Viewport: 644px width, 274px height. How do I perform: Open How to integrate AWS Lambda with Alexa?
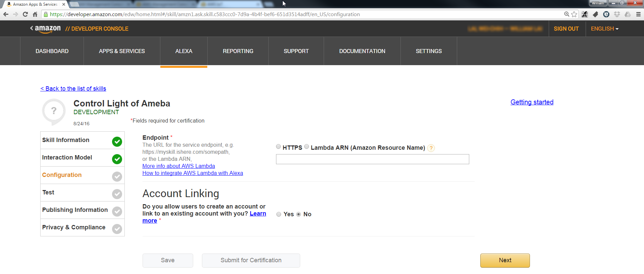(193, 173)
